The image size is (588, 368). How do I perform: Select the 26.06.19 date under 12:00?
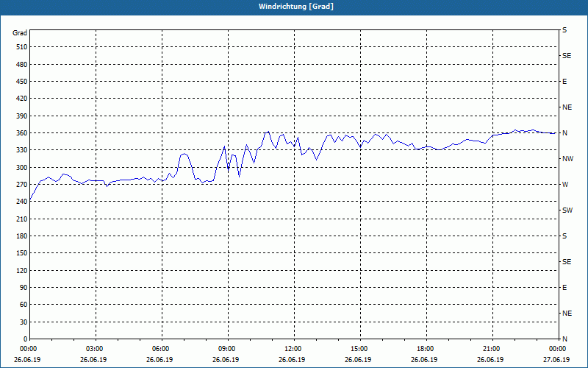(x=292, y=360)
